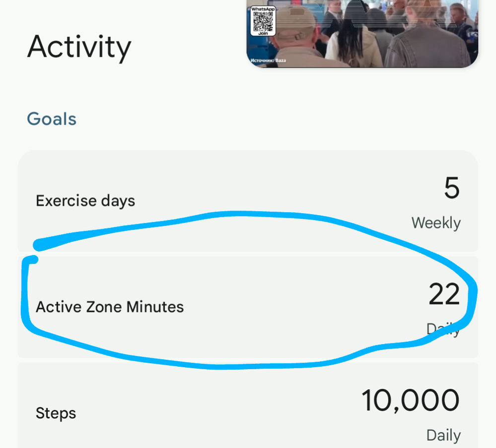The image size is (496, 448).
Task: Click the WhatsApp label above the QR code
Action: (x=263, y=9)
